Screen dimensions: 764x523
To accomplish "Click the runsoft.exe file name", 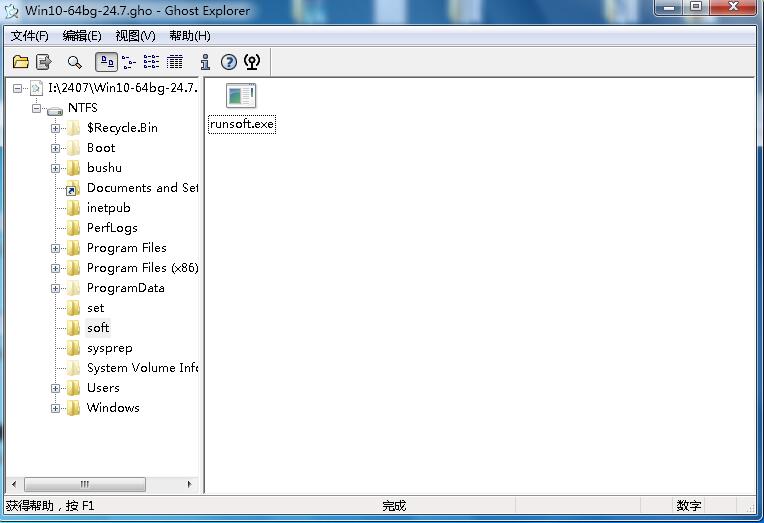I will tap(242, 124).
